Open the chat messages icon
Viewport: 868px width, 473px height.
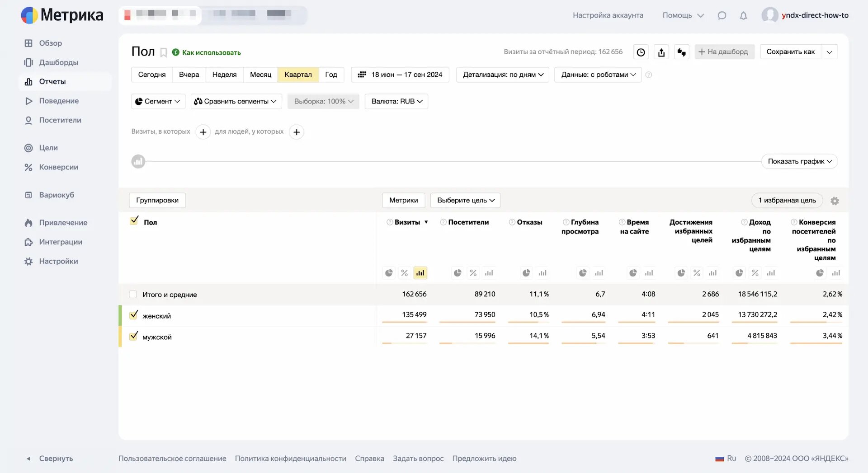tap(722, 16)
